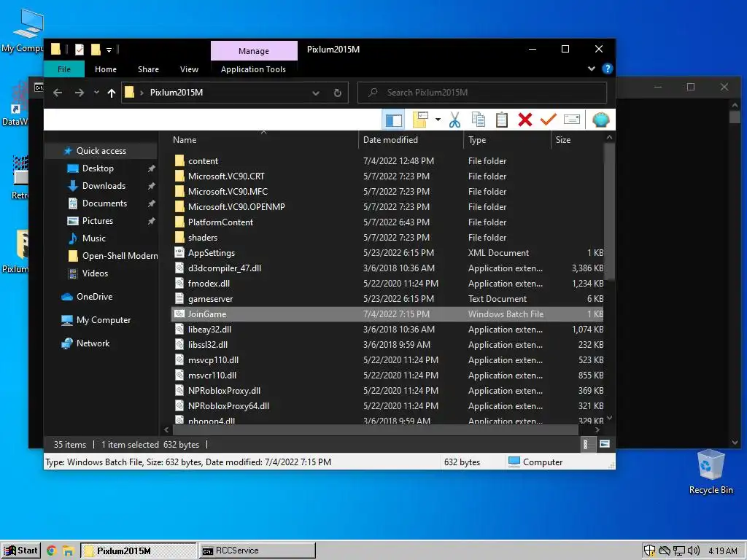Viewport: 747px width, 560px height.
Task: Open the customize quick access toolbar dropdown
Action: pyautogui.click(x=109, y=50)
